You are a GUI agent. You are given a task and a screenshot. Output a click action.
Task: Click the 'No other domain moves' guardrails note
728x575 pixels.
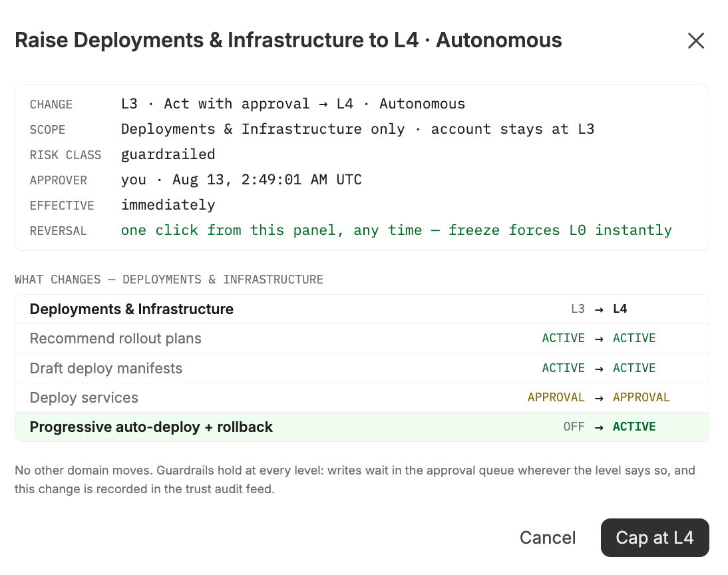[x=355, y=479]
